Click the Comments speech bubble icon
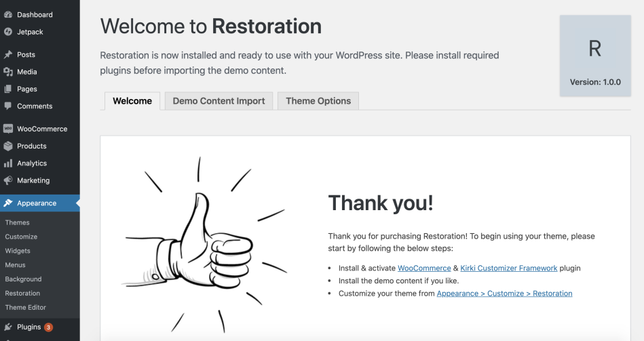The image size is (644, 341). coord(8,106)
